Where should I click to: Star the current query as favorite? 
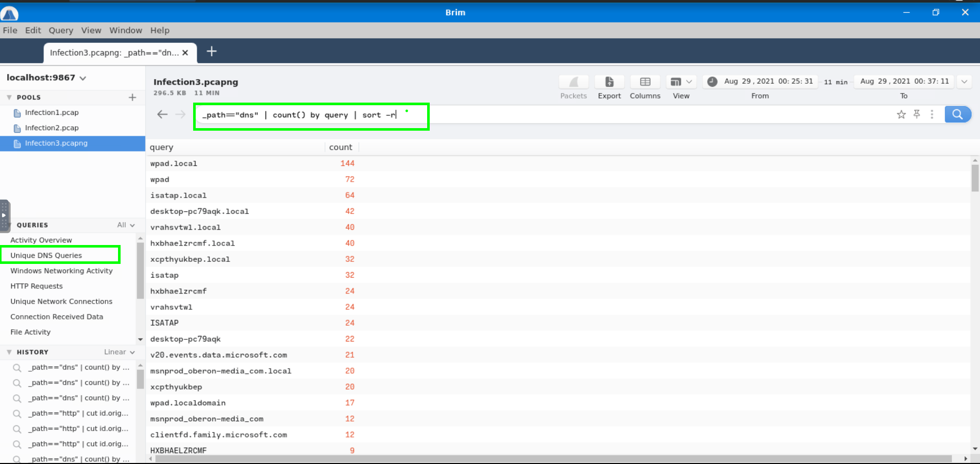[x=901, y=114]
